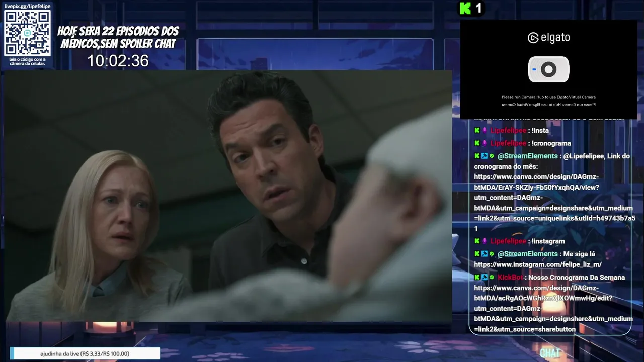The width and height of the screenshot is (644, 362).
Task: Open KickBot's Canva weekly schedule link
Action: pyautogui.click(x=553, y=309)
